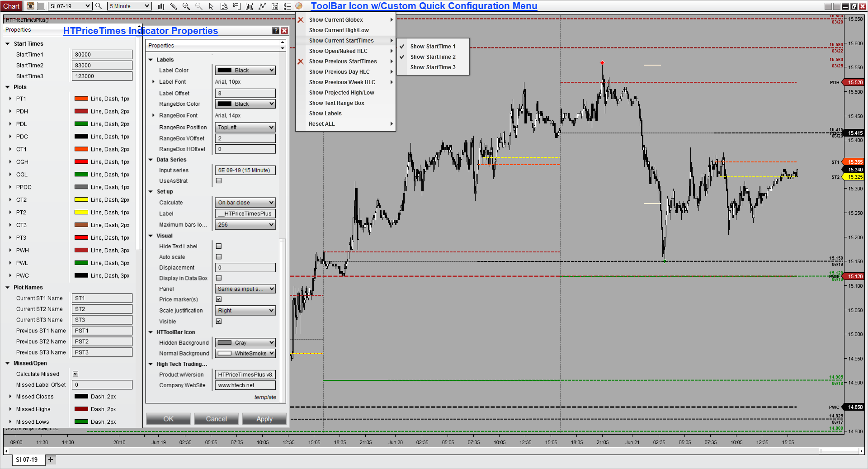Click the camera snapshot icon in toolbar
This screenshot has width=868, height=469.
30,6
